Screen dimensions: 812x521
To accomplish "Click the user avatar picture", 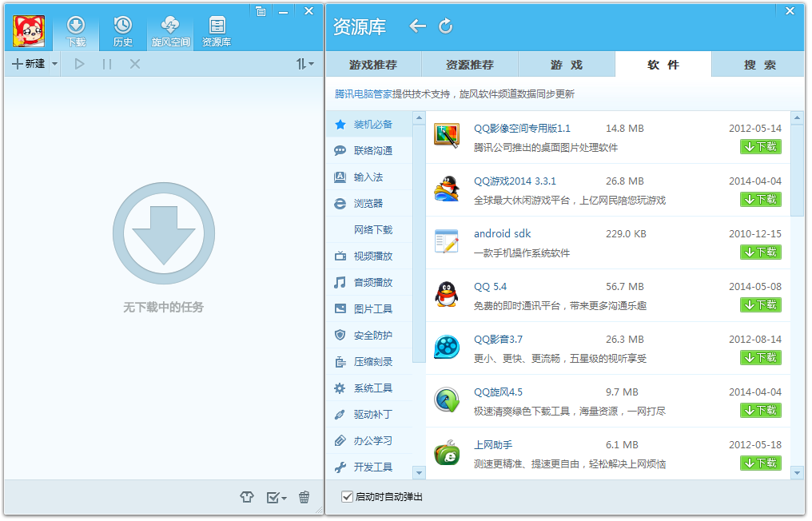I will tap(29, 31).
